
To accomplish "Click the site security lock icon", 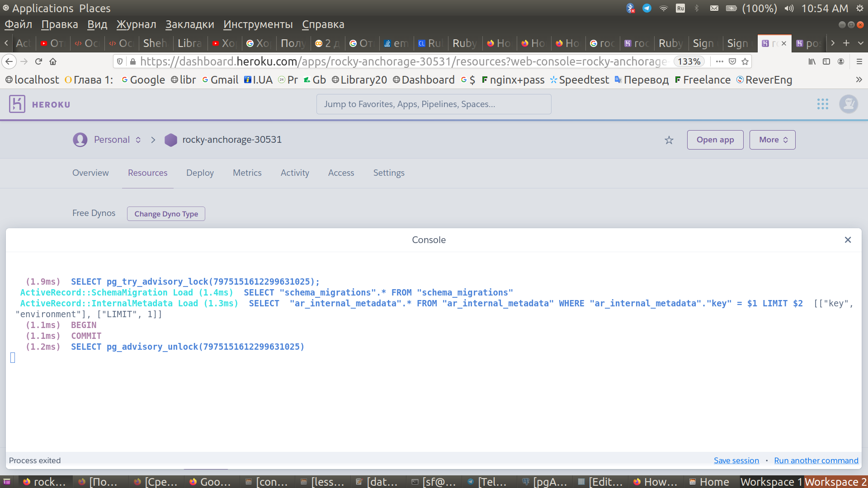I will click(x=133, y=61).
